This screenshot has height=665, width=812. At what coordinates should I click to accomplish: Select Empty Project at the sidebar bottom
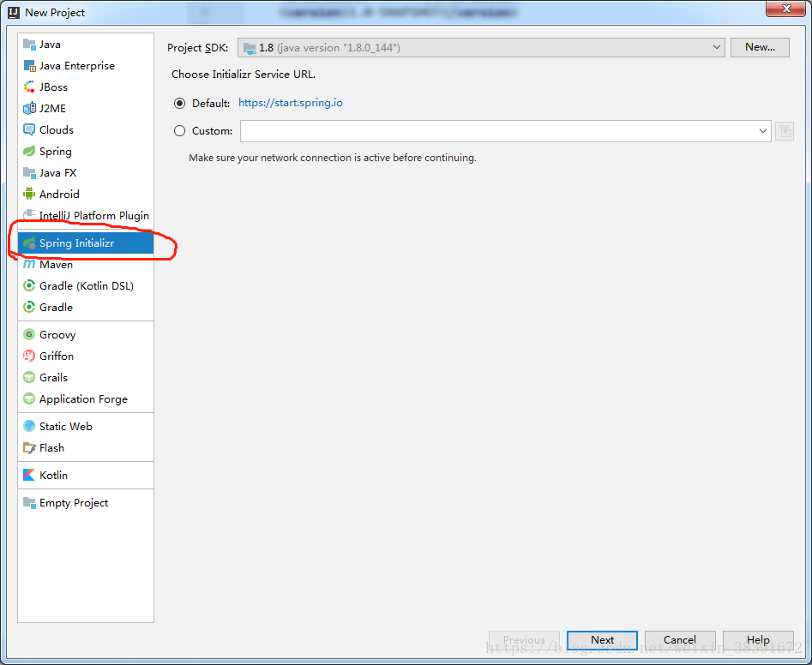pyautogui.click(x=72, y=503)
